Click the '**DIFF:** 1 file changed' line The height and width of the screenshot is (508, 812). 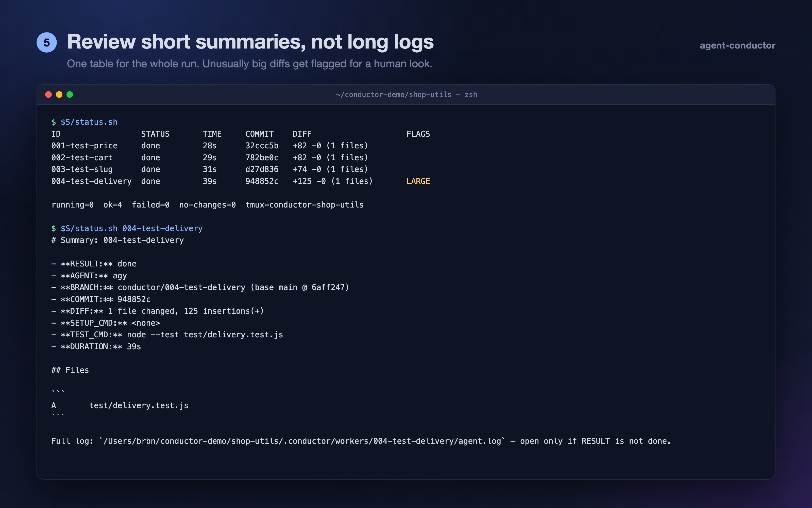point(158,311)
